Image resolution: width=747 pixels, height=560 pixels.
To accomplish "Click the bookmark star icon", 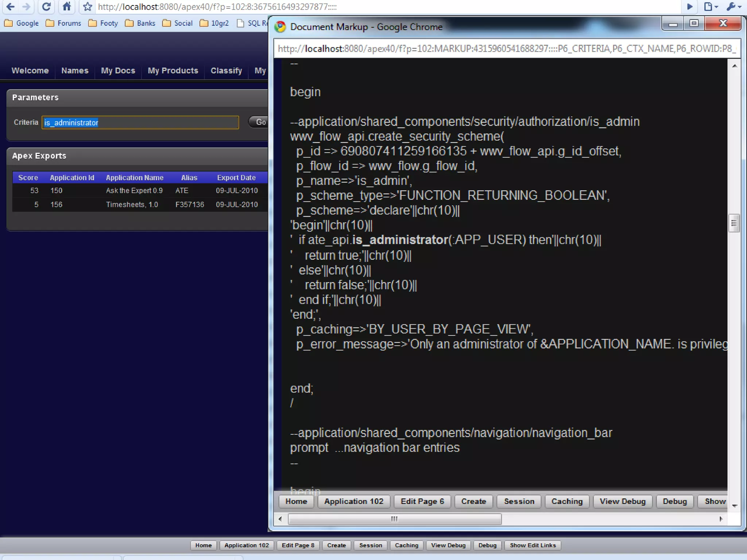I will [87, 7].
